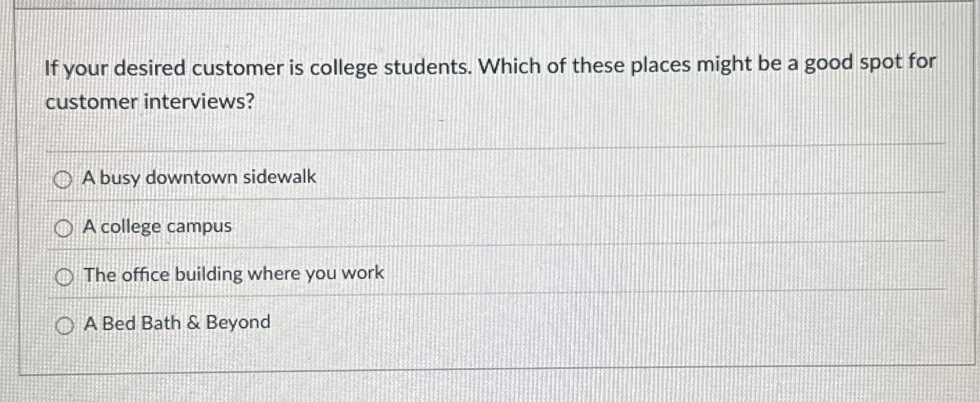Select the circle beside 'A busy downtown sidewalk'
Screen dimensions: 980x402
click(x=64, y=179)
